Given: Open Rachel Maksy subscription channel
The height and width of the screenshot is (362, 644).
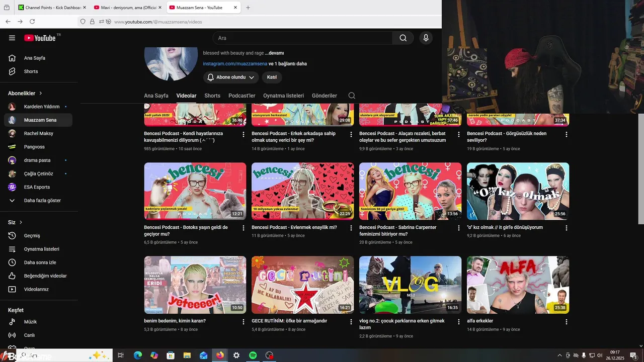Looking at the screenshot, I should pos(38,133).
